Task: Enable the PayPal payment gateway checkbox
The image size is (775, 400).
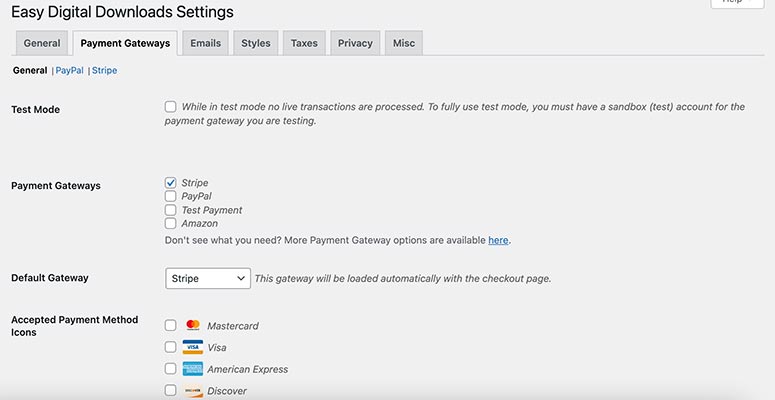Action: [171, 196]
